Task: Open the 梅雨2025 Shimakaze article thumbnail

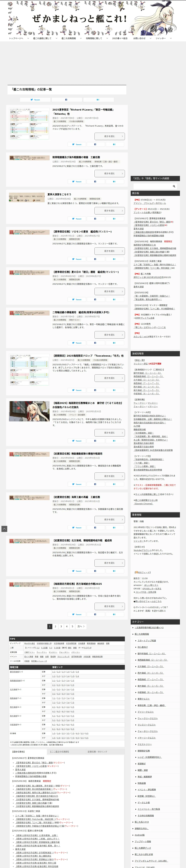Action: 29,411
